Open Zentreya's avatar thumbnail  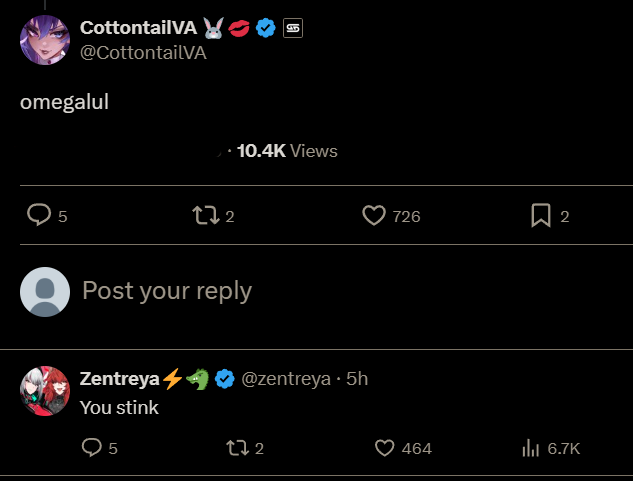point(45,391)
